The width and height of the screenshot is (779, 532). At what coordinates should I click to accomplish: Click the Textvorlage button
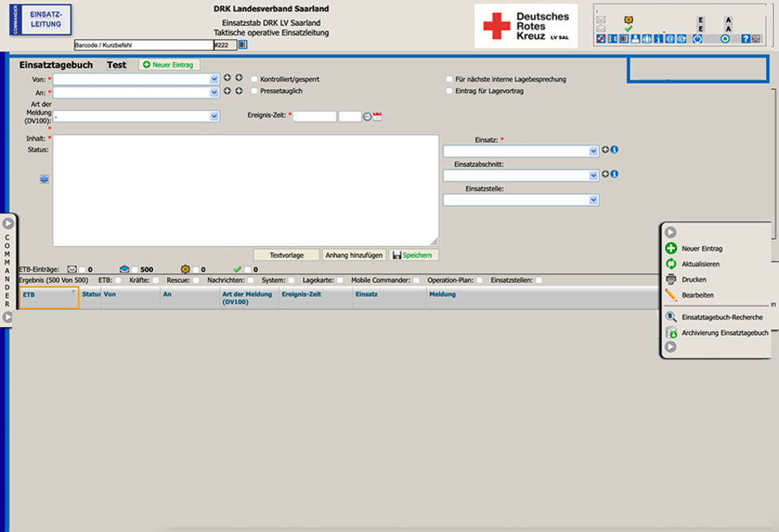tap(286, 255)
